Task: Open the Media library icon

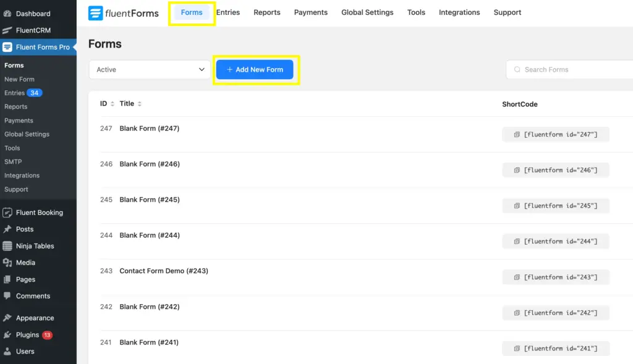Action: click(7, 263)
